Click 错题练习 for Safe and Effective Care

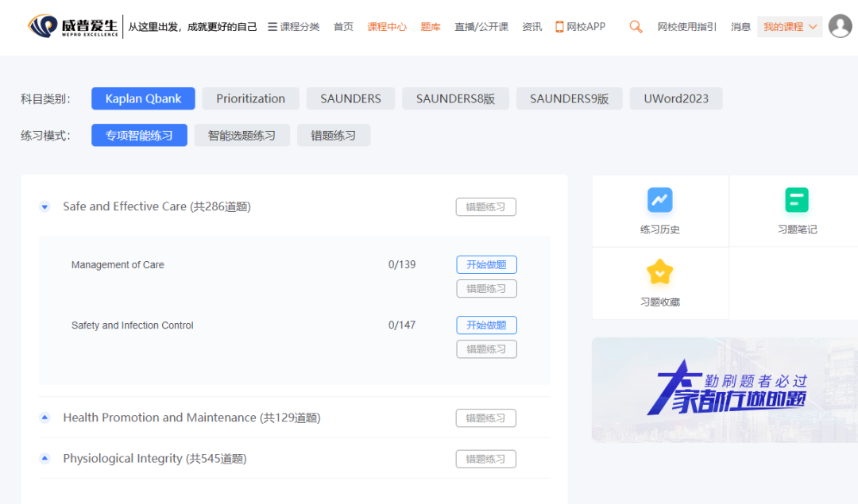coord(486,206)
